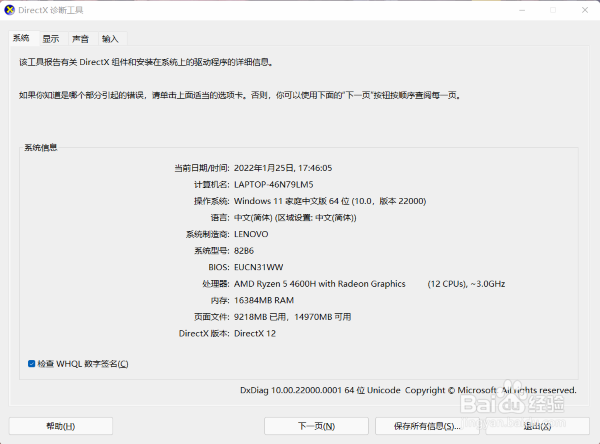Screen dimensions: 600x444
Task: Go to next page with 下一页(N)
Action: point(316,426)
